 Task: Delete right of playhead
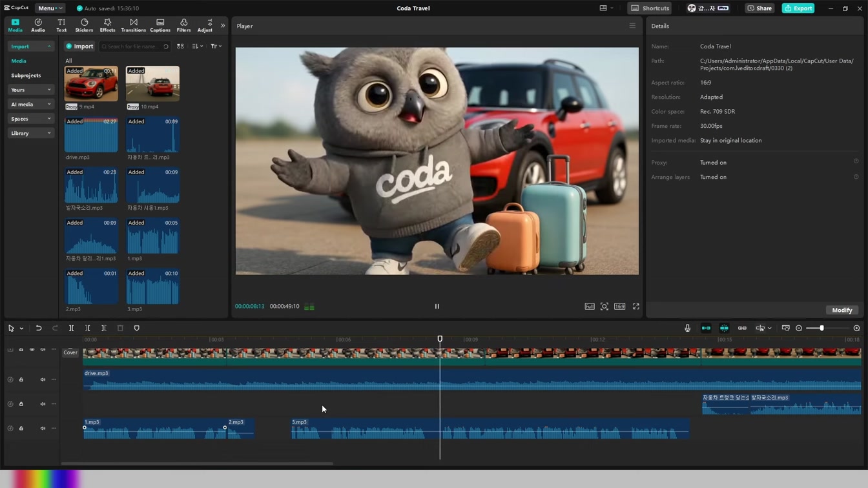point(103,328)
